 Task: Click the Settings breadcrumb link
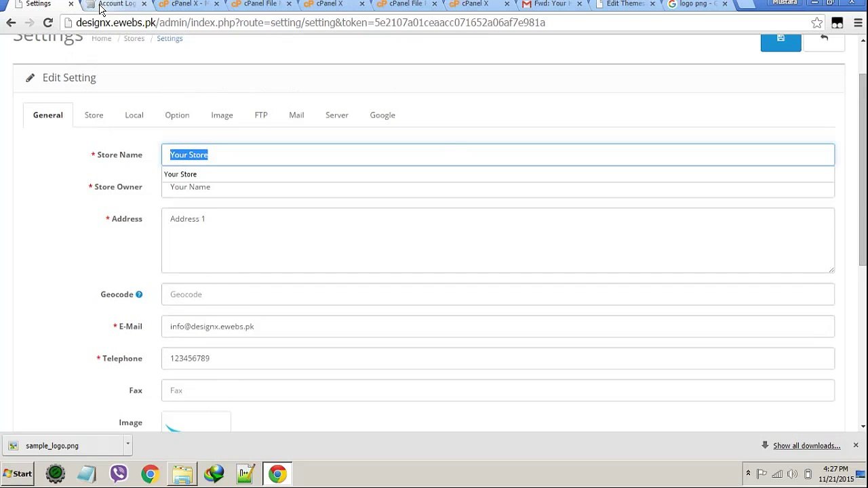click(170, 39)
